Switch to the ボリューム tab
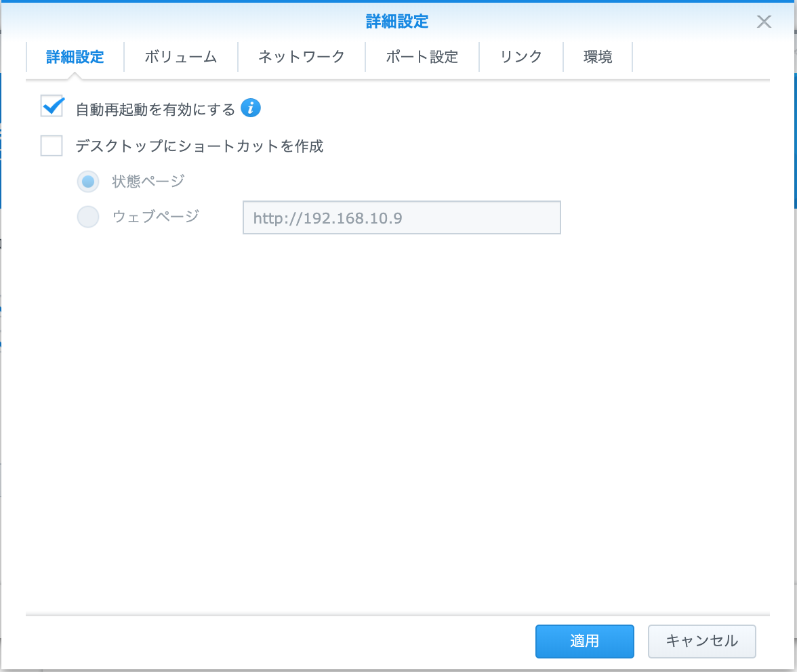The width and height of the screenshot is (797, 672). tap(180, 57)
